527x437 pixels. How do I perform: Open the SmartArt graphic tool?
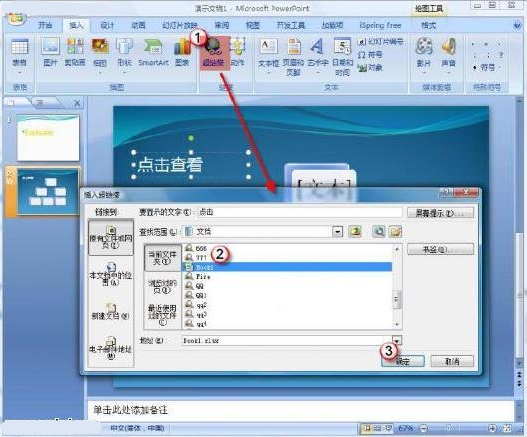point(153,52)
